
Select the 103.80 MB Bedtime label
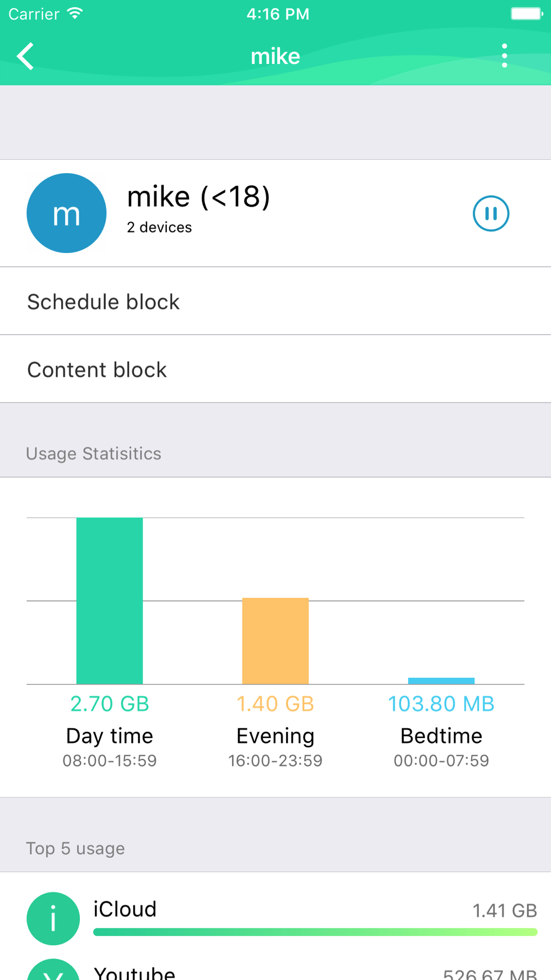click(441, 704)
